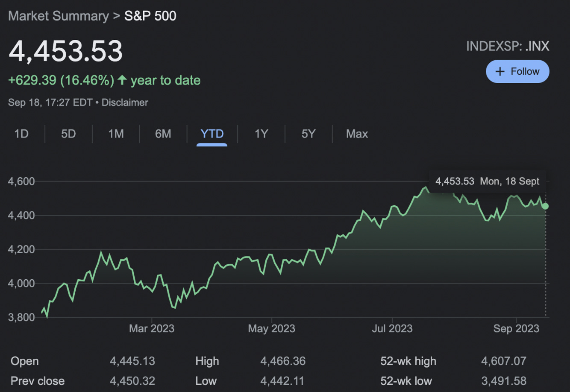Click the Mar 2023 axis label
The width and height of the screenshot is (570, 392).
[152, 328]
